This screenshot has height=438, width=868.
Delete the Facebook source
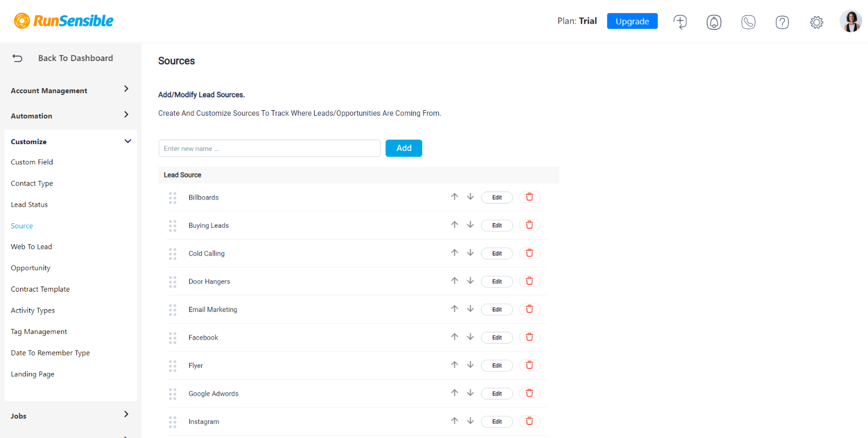(530, 337)
